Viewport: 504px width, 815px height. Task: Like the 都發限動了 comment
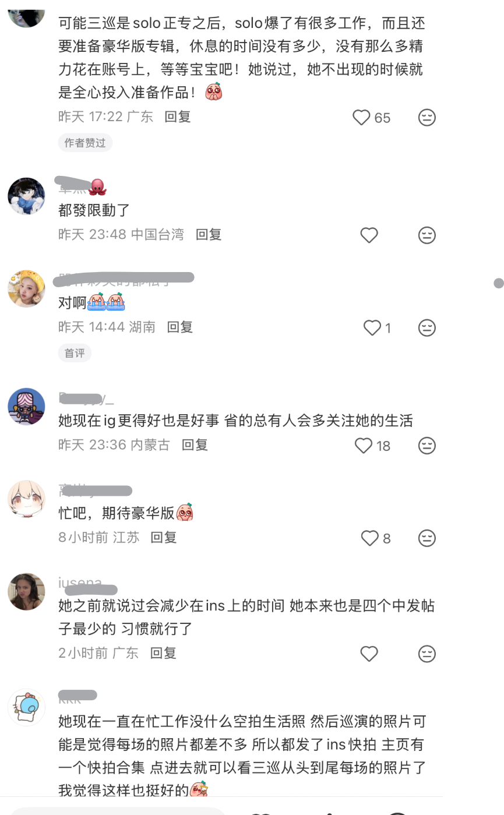(x=369, y=235)
